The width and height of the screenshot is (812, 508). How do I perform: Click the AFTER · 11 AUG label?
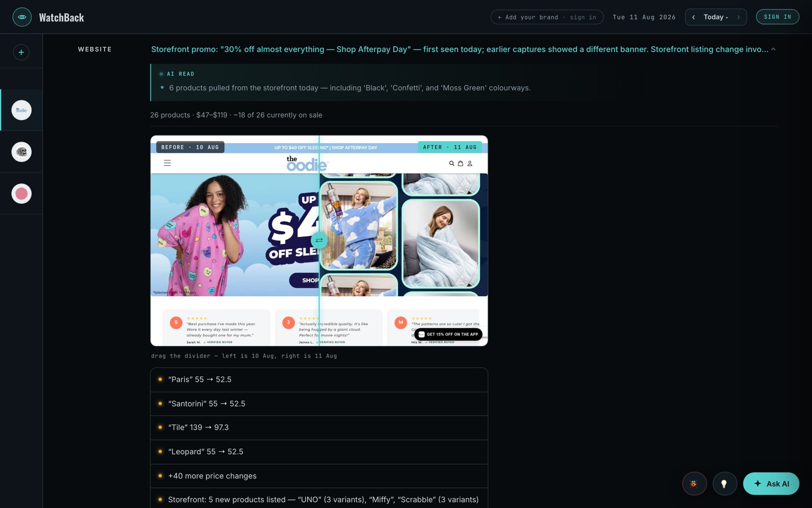[450, 147]
